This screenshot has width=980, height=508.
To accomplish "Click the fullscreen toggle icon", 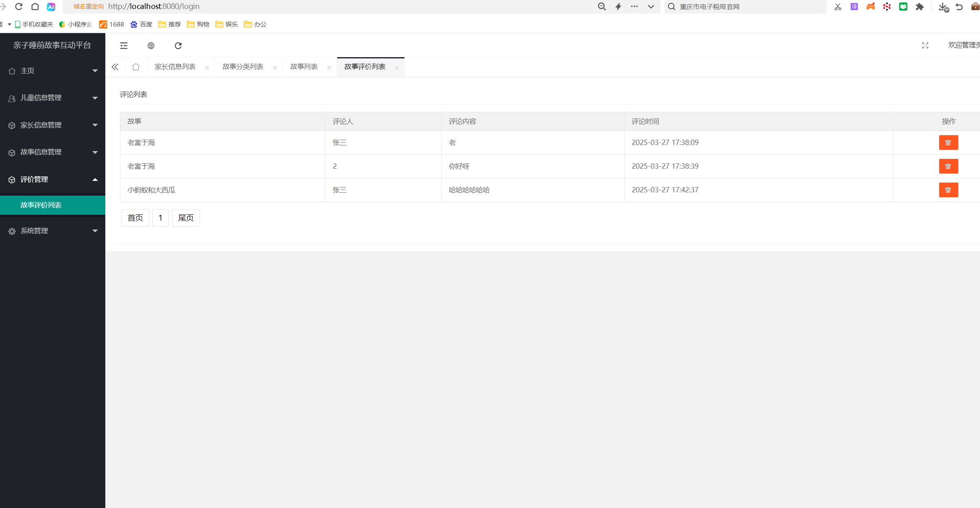I will pos(925,45).
